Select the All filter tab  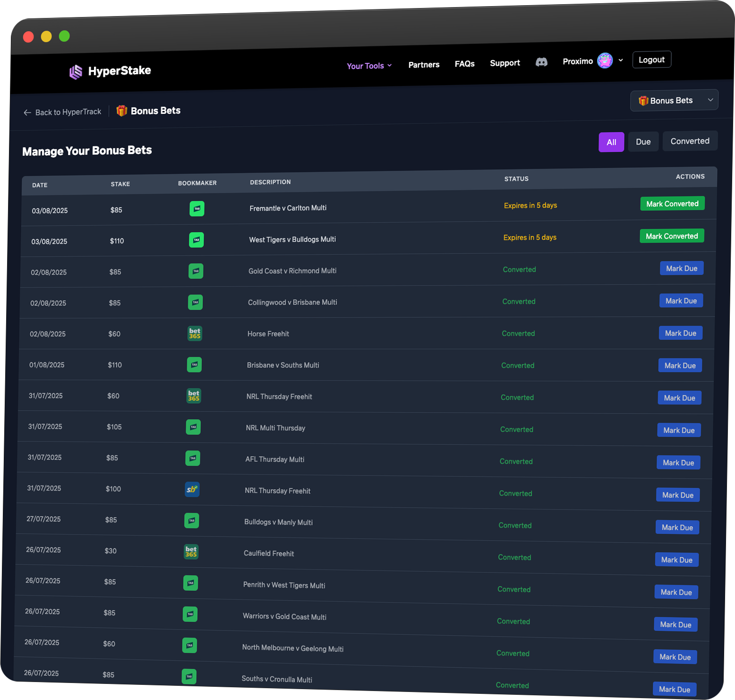click(x=611, y=142)
